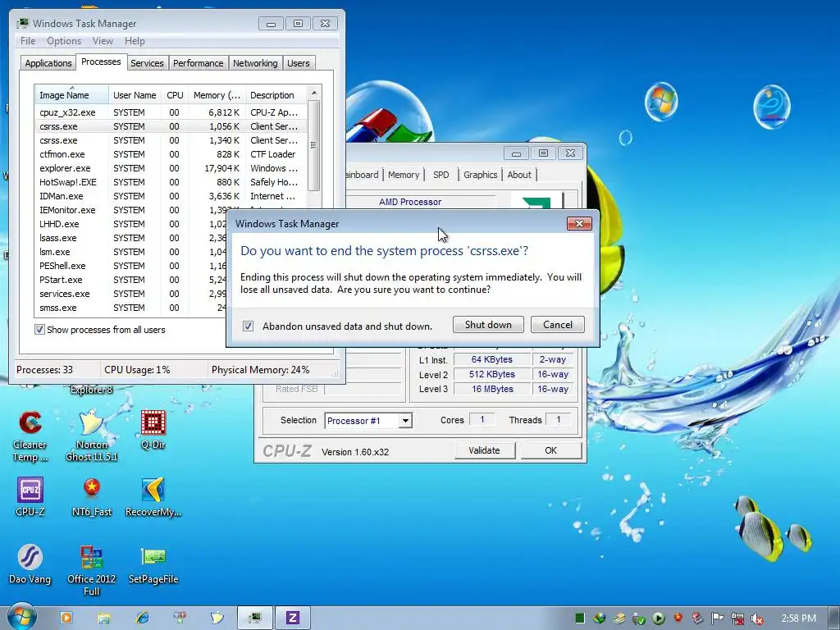Select the services.exe process row
Screen dimensions: 840x630
click(x=130, y=294)
